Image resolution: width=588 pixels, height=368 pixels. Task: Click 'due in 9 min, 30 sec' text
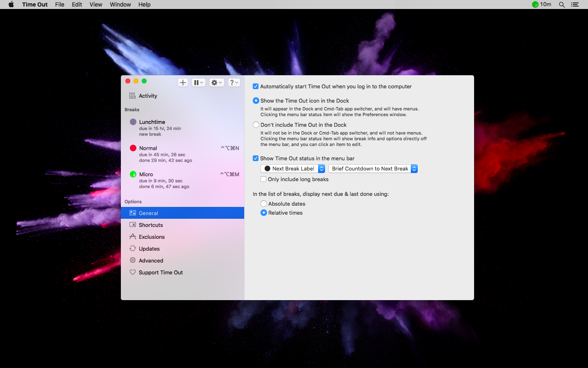(x=161, y=181)
